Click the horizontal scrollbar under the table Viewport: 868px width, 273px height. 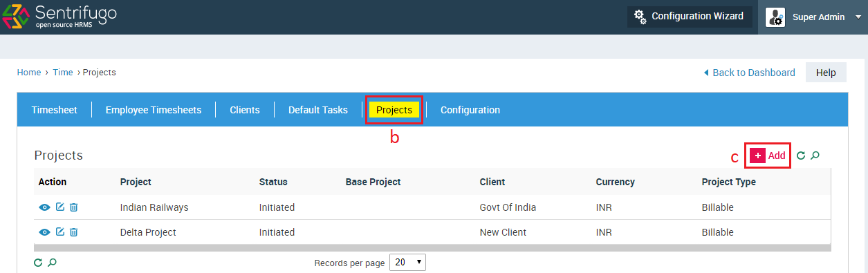point(432,247)
